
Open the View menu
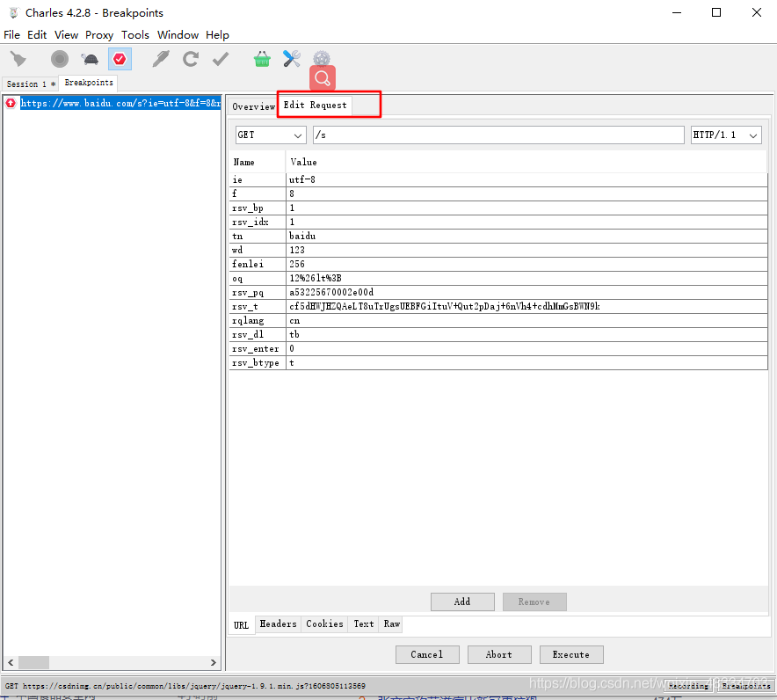tap(66, 35)
